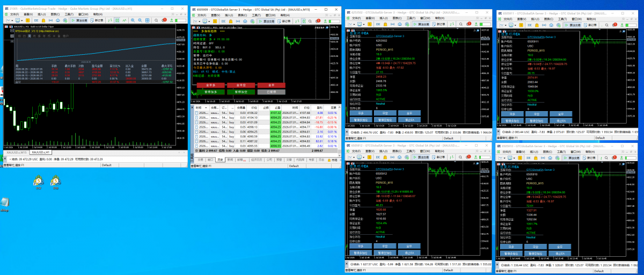The width and height of the screenshot is (644, 275).
Task: Click 新订单 new order in 6505911 window
Action: (591, 25)
